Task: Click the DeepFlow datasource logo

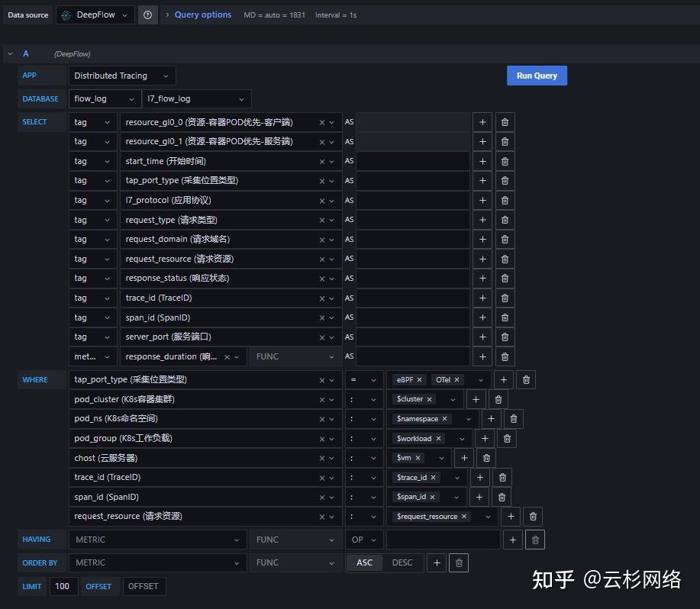Action: tap(68, 14)
